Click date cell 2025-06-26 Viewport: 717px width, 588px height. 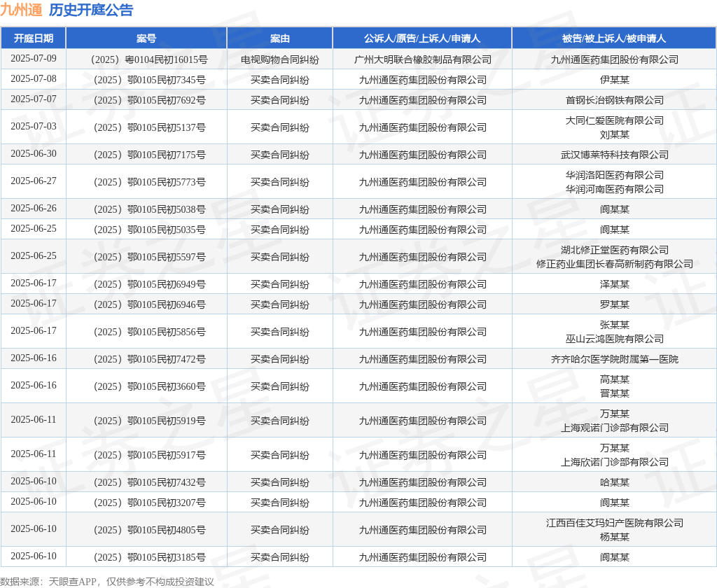pos(34,208)
